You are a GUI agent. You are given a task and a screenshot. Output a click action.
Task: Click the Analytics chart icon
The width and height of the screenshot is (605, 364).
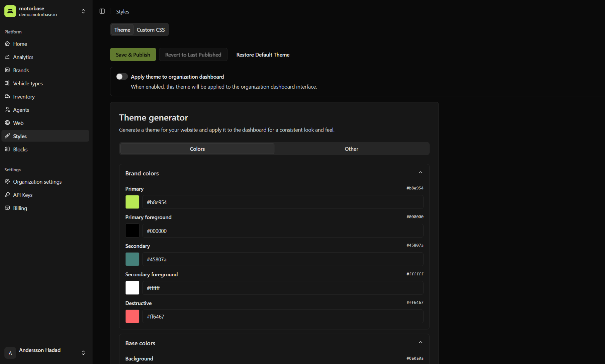(7, 57)
